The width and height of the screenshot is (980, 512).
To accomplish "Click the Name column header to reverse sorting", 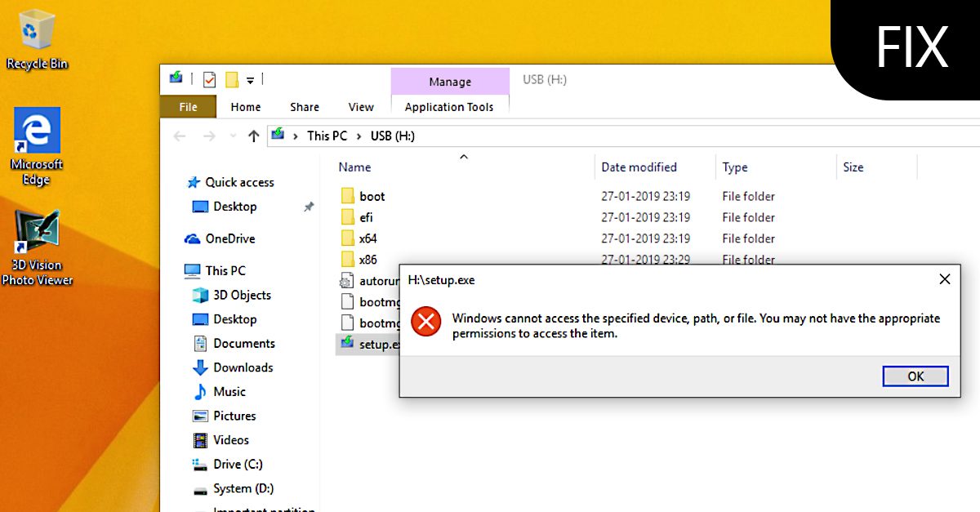I will (x=354, y=167).
